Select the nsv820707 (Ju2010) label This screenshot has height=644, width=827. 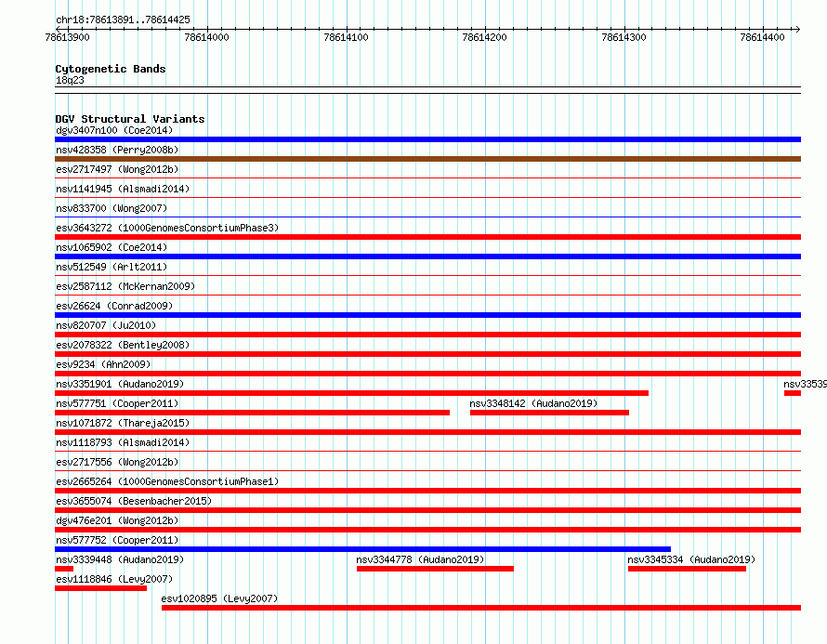tap(106, 325)
